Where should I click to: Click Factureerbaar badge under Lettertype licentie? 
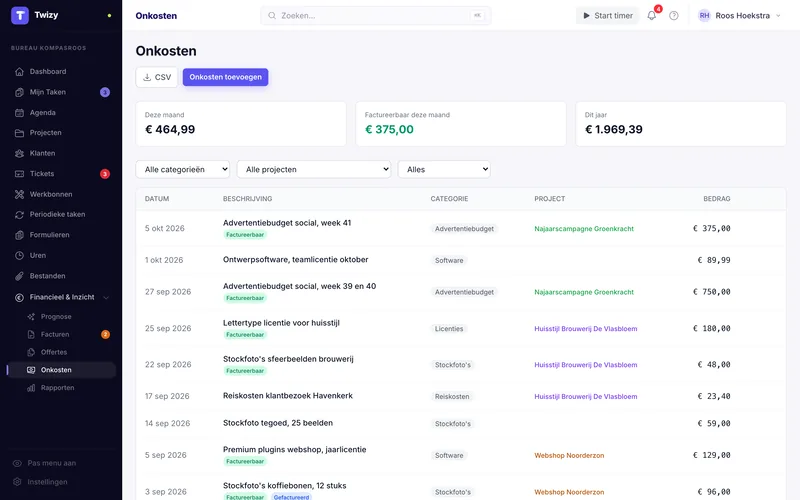tap(245, 335)
